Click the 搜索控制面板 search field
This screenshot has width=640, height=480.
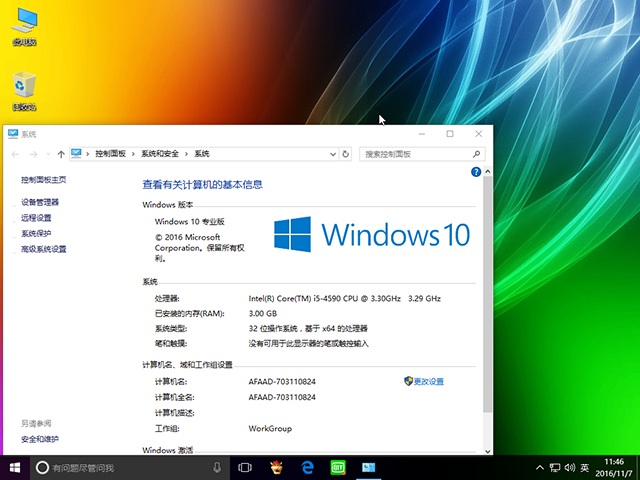[418, 154]
